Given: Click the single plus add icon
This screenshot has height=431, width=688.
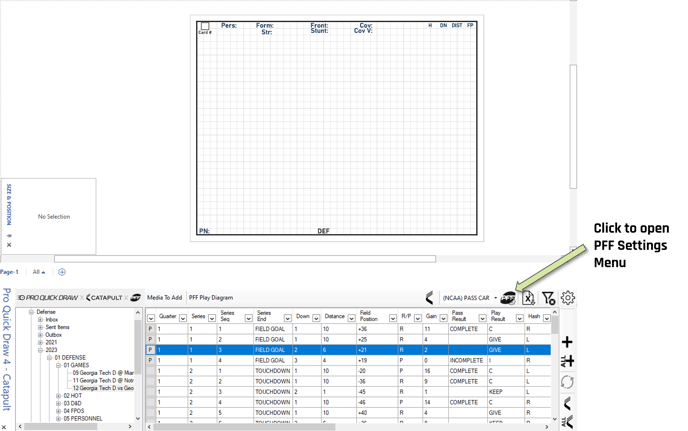Looking at the screenshot, I should click(567, 341).
